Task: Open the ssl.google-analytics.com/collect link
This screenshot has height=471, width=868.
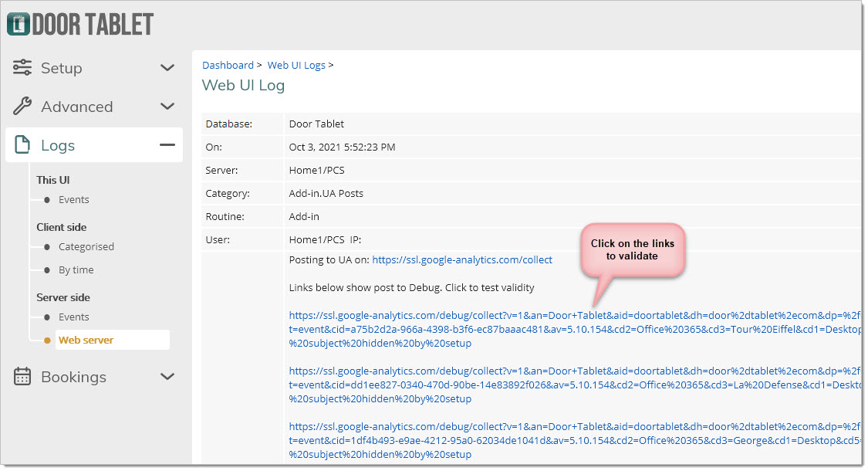Action: 462,260
